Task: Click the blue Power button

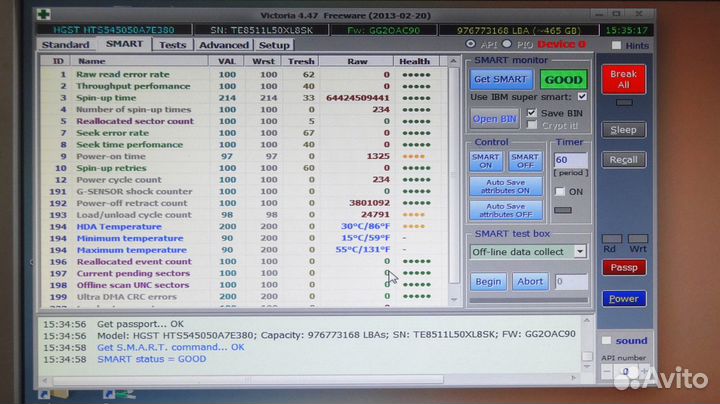Action: tap(623, 298)
